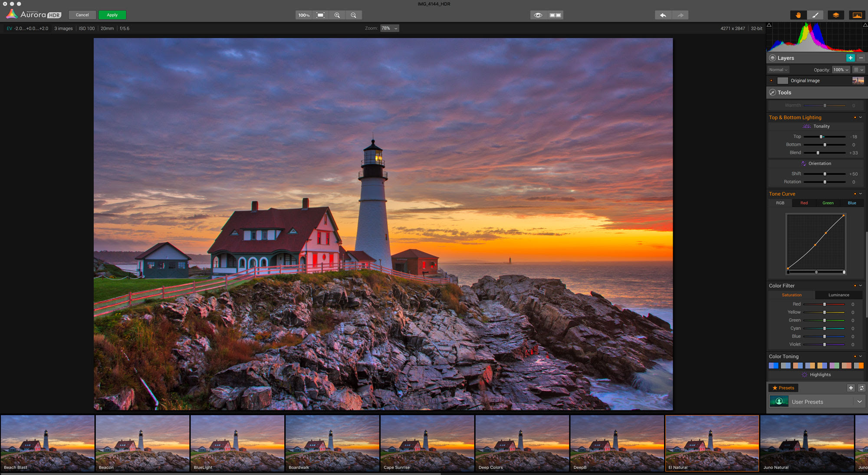Viewport: 868px width, 475px height.
Task: Click the Original Image layer thumbnail
Action: (858, 80)
